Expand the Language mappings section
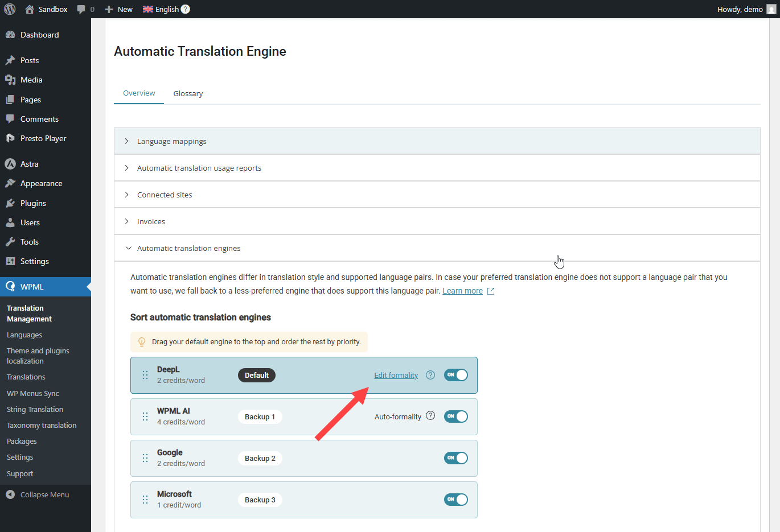 (x=437, y=141)
